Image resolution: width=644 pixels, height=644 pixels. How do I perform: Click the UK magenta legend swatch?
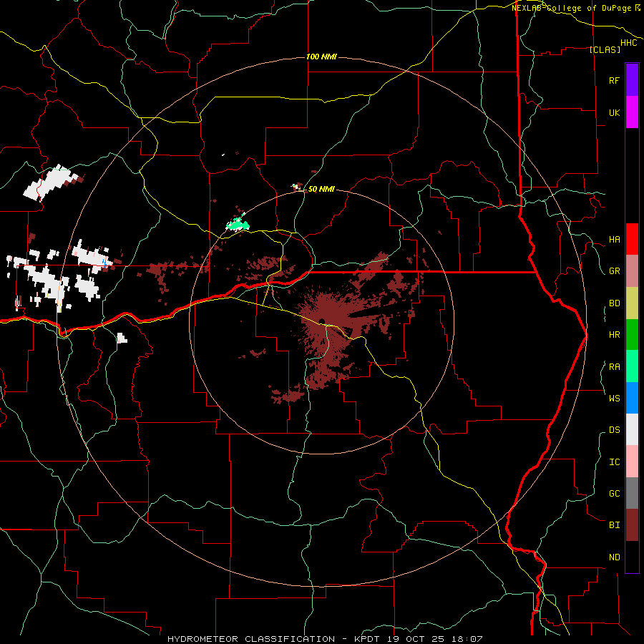point(632,112)
